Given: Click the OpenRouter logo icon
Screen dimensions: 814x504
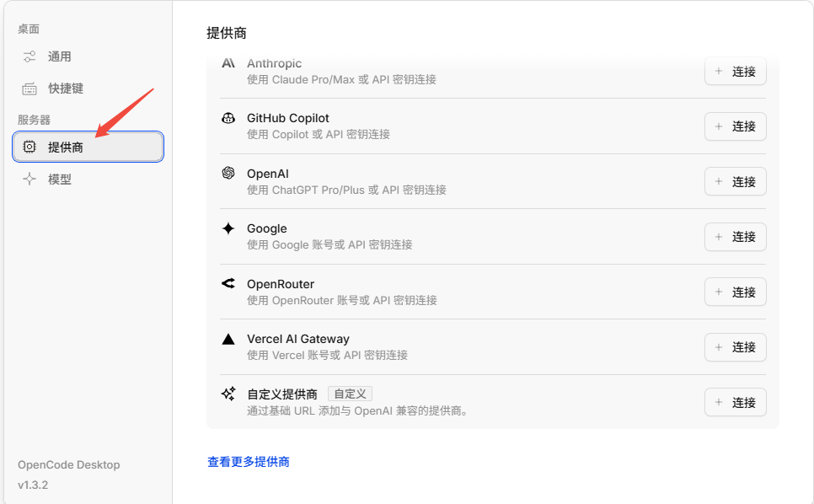Looking at the screenshot, I should tap(228, 283).
